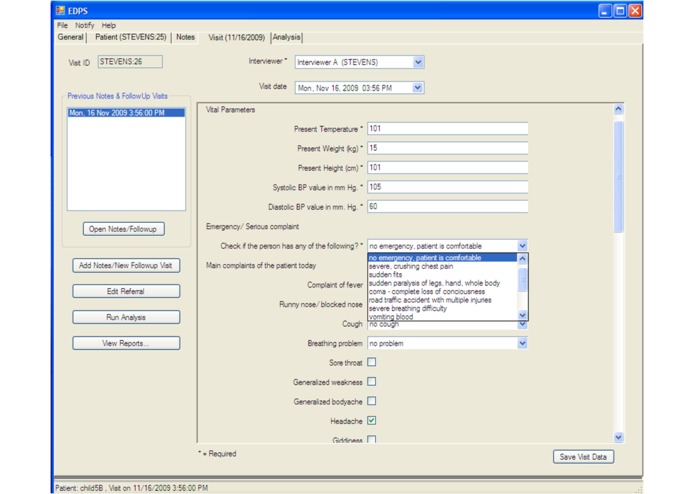Close the EDPS window
695x494 pixels.
(x=635, y=11)
